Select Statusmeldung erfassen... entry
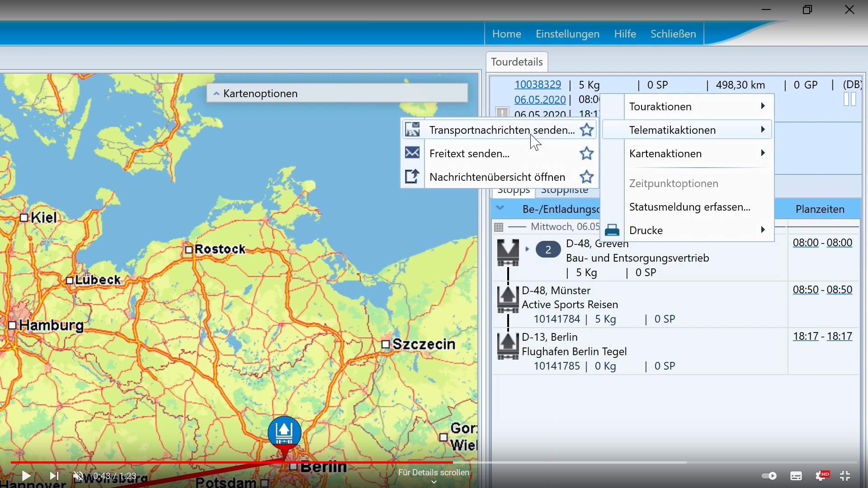The width and height of the screenshot is (868, 488). (x=690, y=207)
